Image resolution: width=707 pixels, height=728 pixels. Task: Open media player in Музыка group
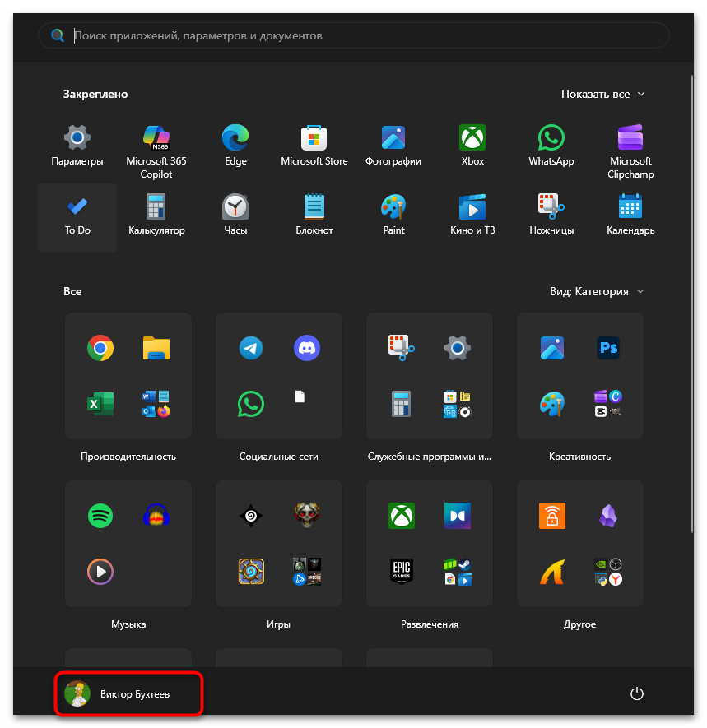[x=100, y=572]
